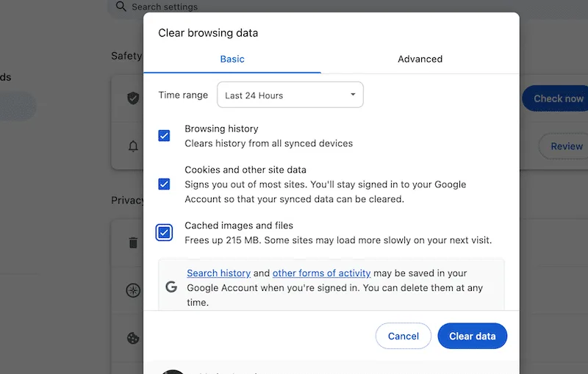The image size is (588, 374).
Task: Click the Clear browsing data title
Action: [208, 33]
